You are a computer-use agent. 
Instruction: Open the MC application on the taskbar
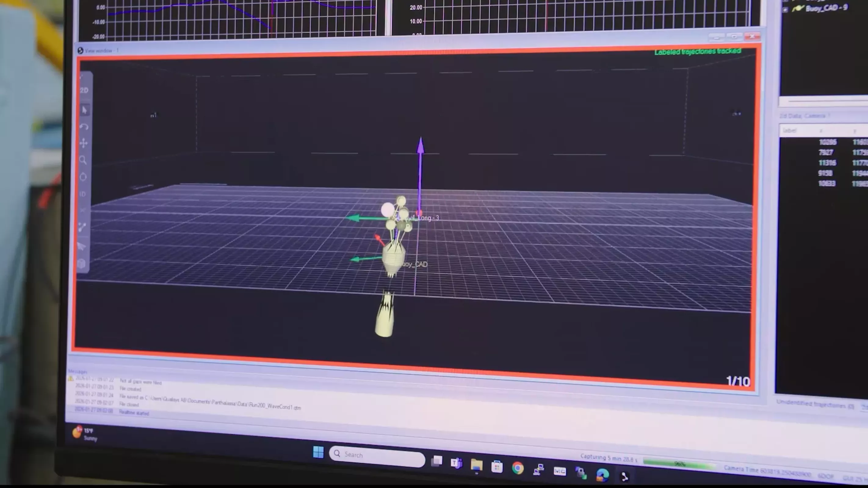[560, 471]
